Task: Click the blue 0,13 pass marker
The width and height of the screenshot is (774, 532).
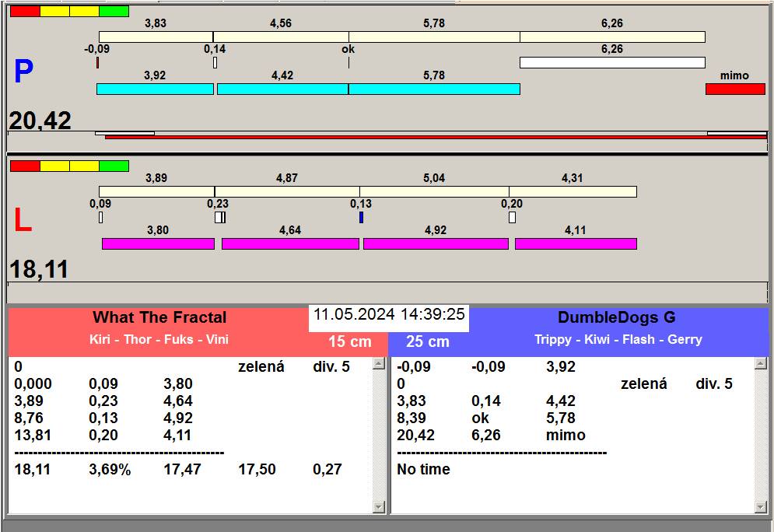Action: [361, 218]
